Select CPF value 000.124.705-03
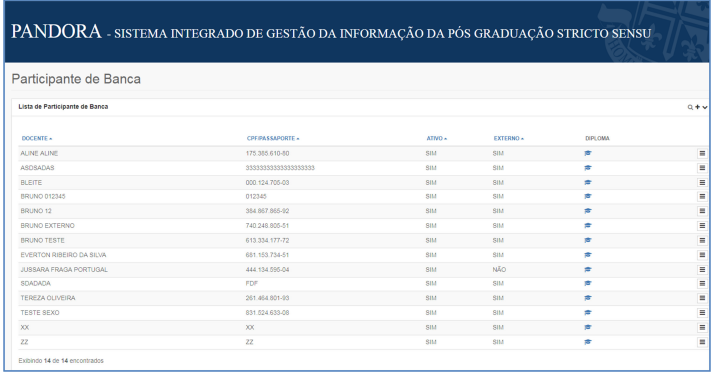The height and width of the screenshot is (374, 712). coord(267,182)
